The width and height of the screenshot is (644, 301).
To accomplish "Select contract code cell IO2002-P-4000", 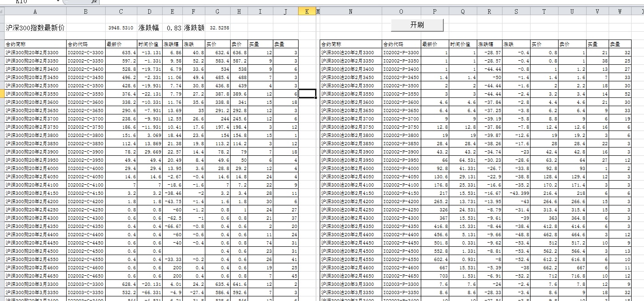I will 401,169.
